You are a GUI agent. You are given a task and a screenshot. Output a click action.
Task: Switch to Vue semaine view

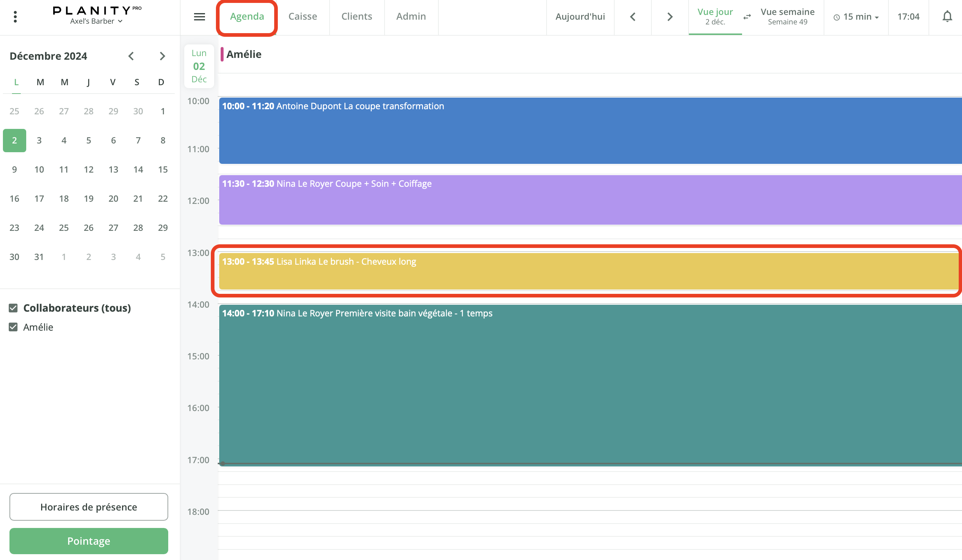787,16
